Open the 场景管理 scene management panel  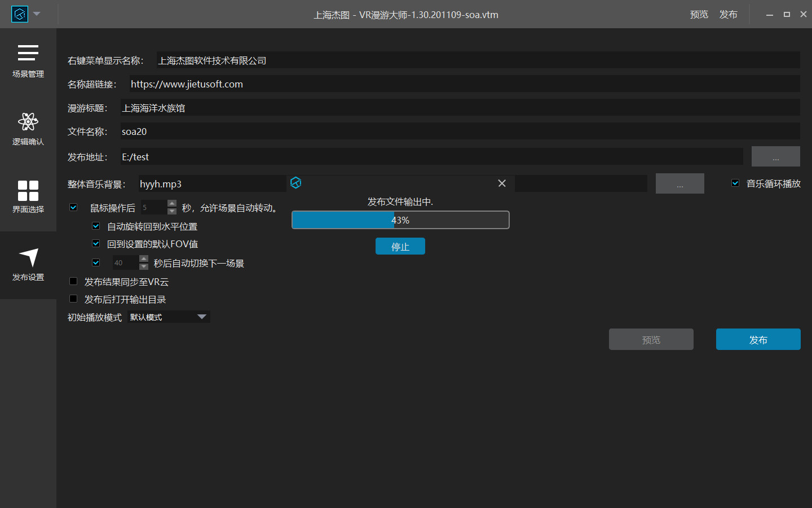click(x=28, y=61)
